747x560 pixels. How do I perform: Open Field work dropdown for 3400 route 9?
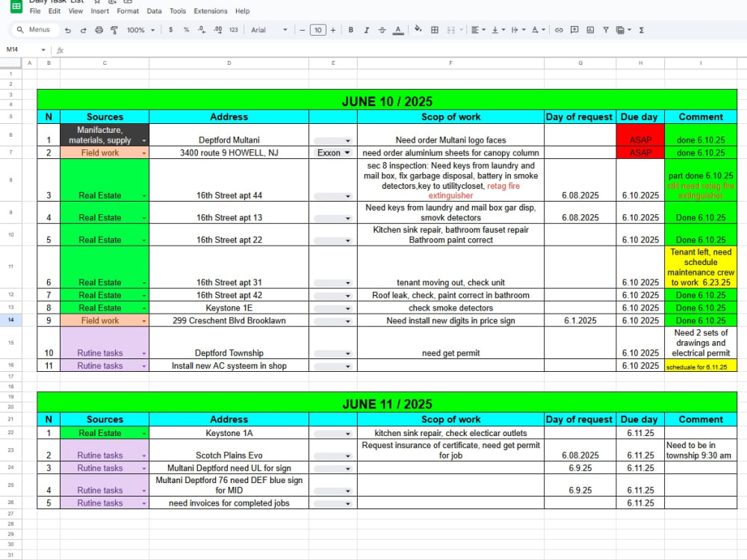(x=144, y=153)
